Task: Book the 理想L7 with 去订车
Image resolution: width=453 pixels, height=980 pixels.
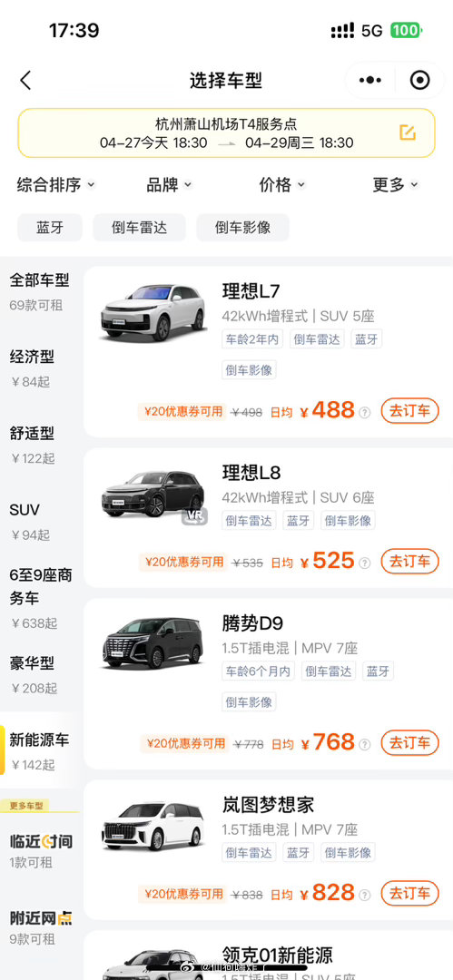Action: (x=410, y=411)
